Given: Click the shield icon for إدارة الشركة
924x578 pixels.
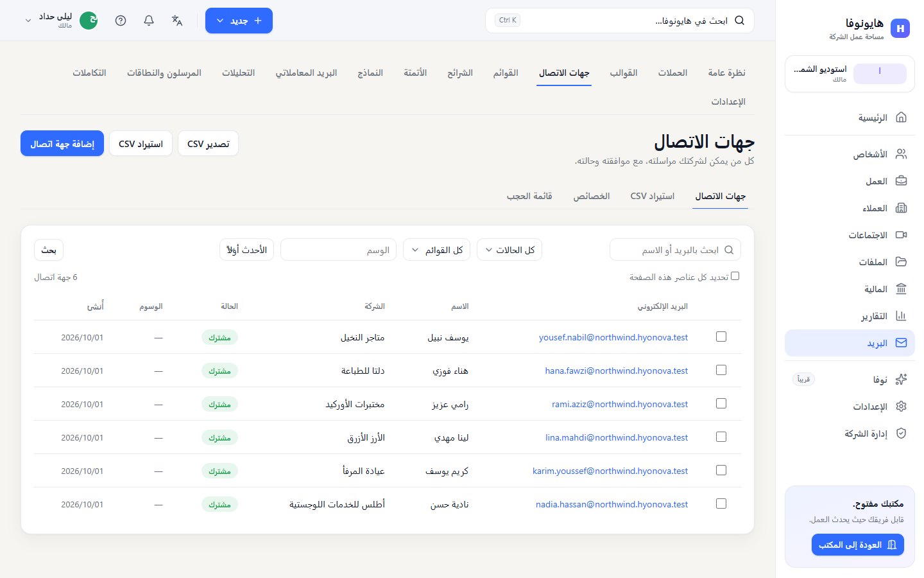Looking at the screenshot, I should pyautogui.click(x=901, y=433).
